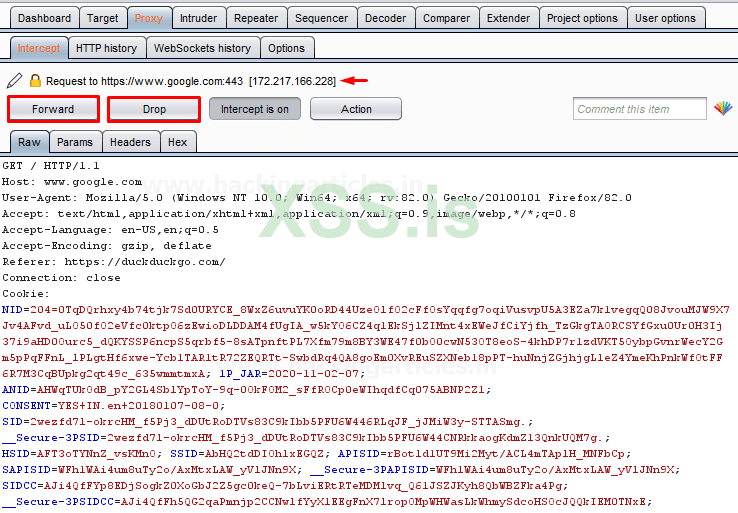Click the Comment this item field
The height and width of the screenshot is (513, 738).
click(x=640, y=109)
